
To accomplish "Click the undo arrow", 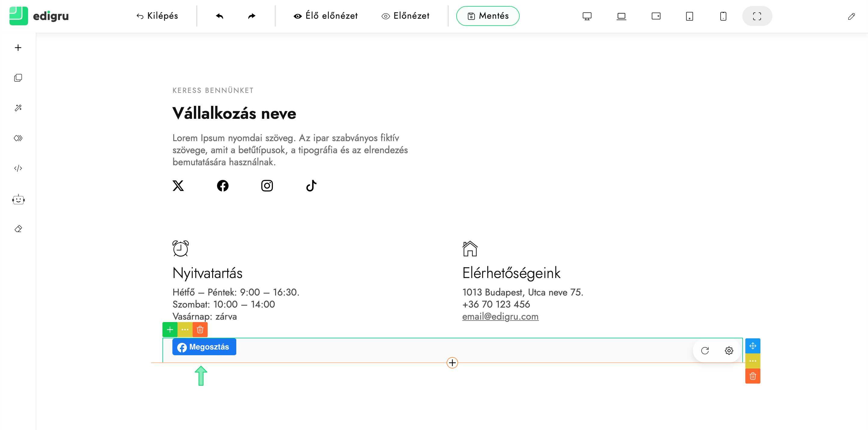I will [x=220, y=16].
